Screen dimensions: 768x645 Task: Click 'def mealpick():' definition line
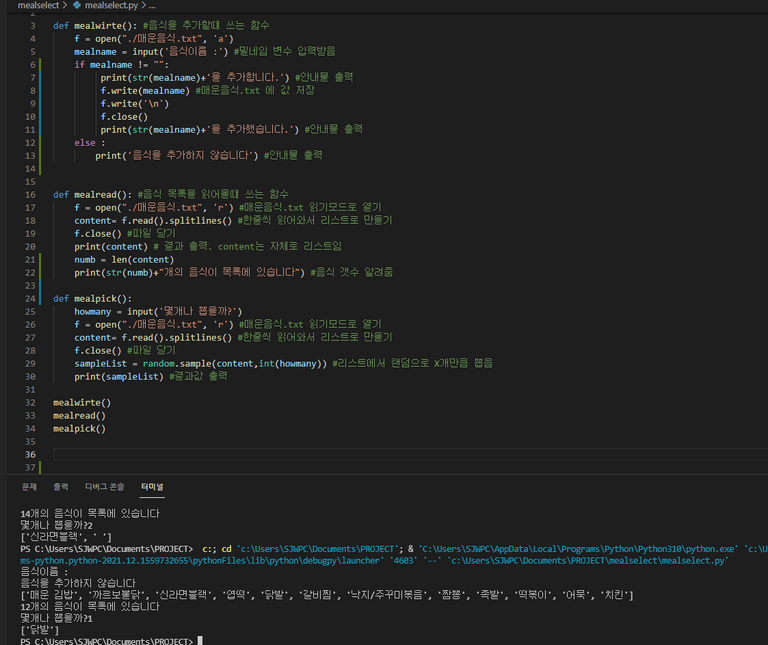click(93, 299)
